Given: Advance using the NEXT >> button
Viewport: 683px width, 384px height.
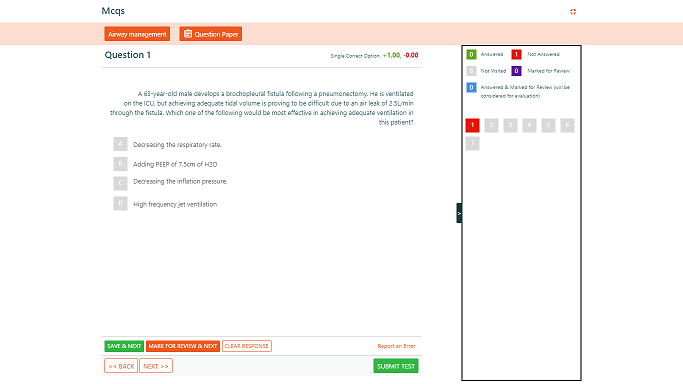Looking at the screenshot, I should [x=156, y=366].
